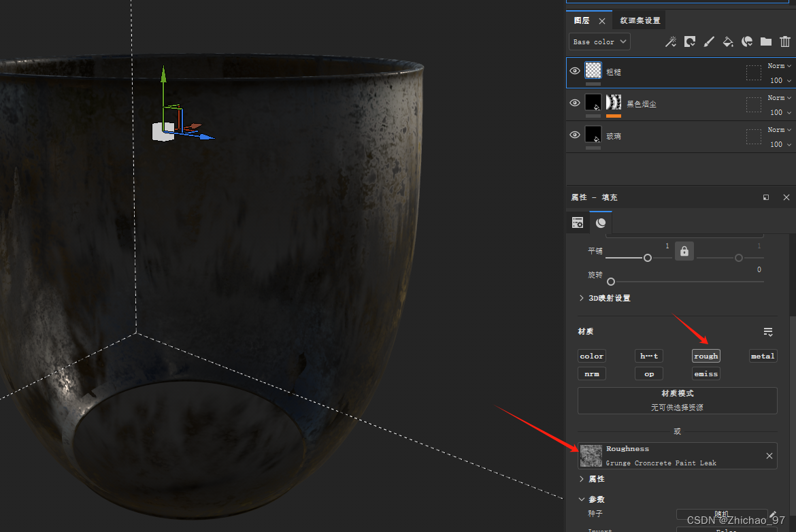Image resolution: width=796 pixels, height=532 pixels.
Task: Toggle the color channel button
Action: click(592, 356)
